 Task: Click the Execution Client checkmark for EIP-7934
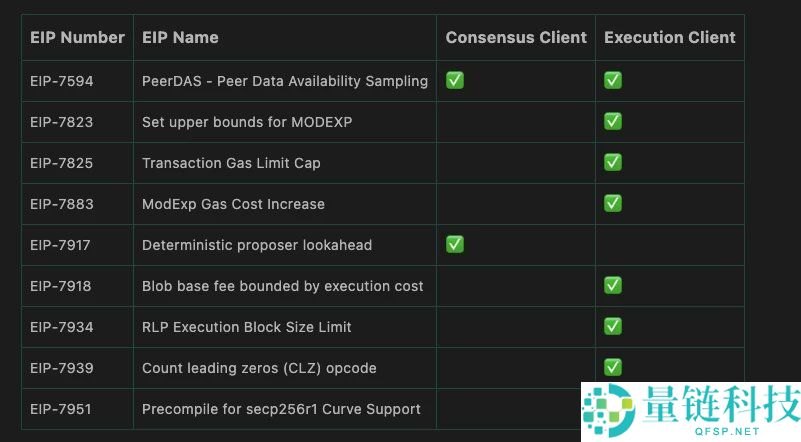pos(613,326)
